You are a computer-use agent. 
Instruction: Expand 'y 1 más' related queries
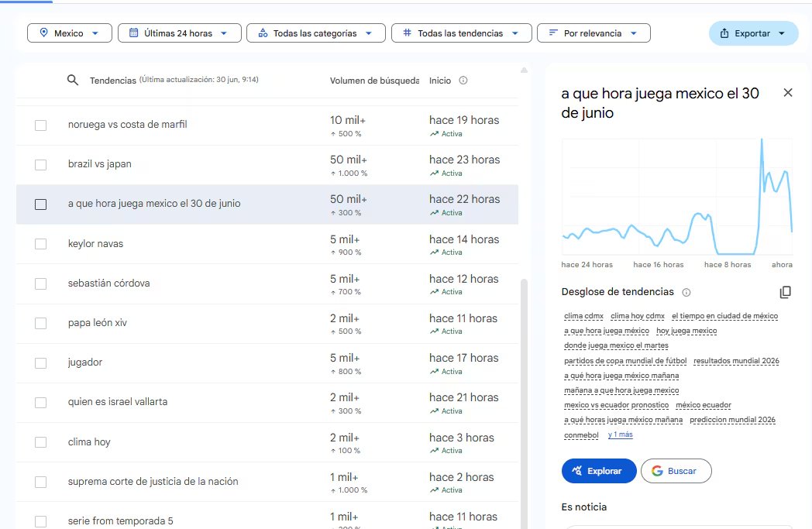pos(621,435)
